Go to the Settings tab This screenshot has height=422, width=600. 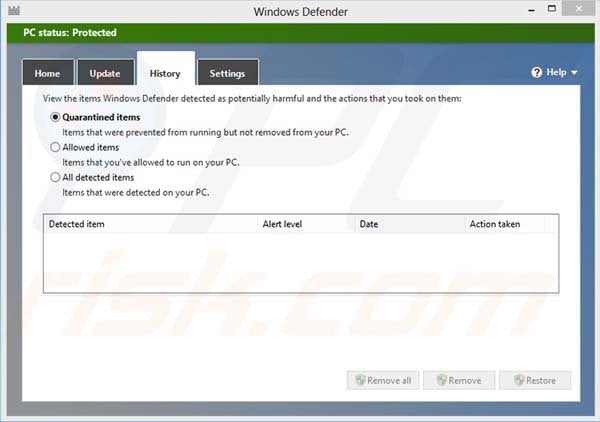228,73
